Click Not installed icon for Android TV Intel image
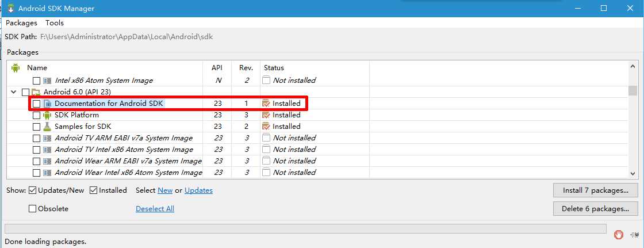 click(266, 150)
